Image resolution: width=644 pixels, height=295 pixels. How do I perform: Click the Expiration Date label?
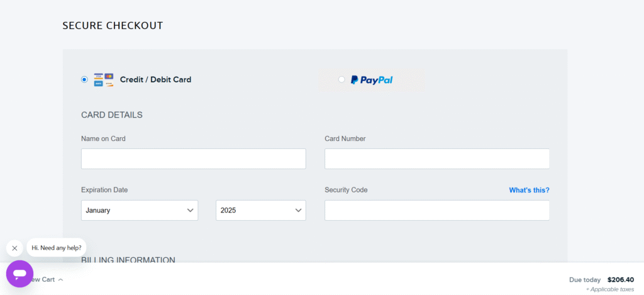coord(104,190)
